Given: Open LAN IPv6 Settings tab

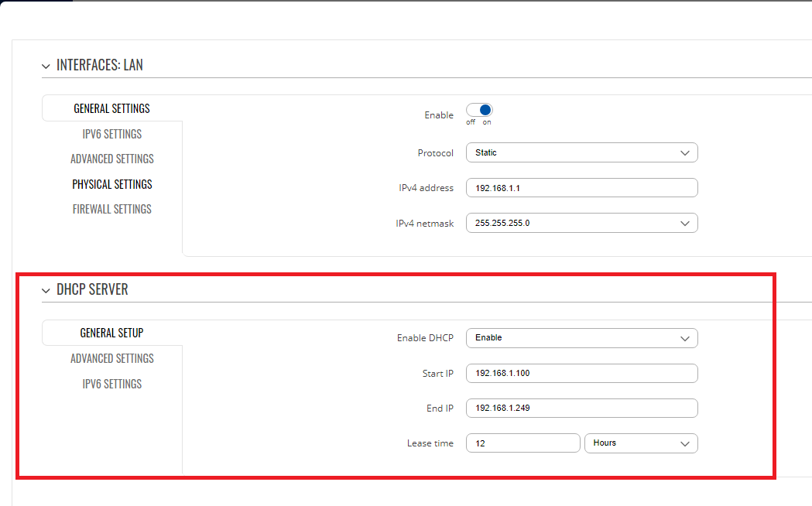Looking at the screenshot, I should 112,135.
